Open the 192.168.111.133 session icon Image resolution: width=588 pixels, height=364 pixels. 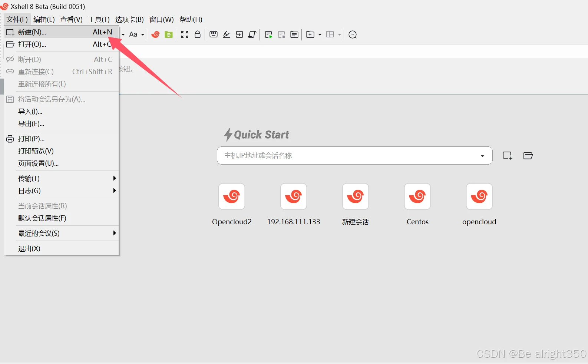(x=294, y=196)
